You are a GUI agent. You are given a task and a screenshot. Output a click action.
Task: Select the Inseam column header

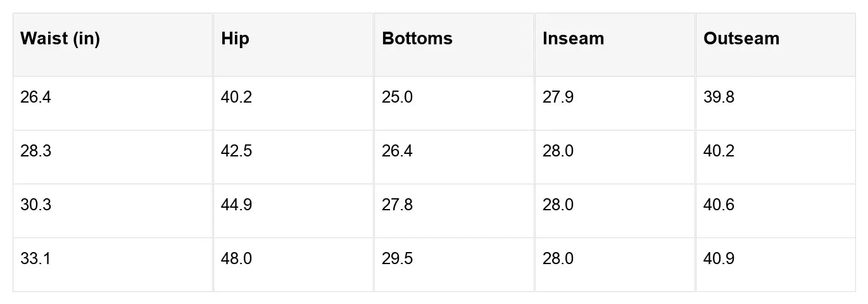pos(573,39)
